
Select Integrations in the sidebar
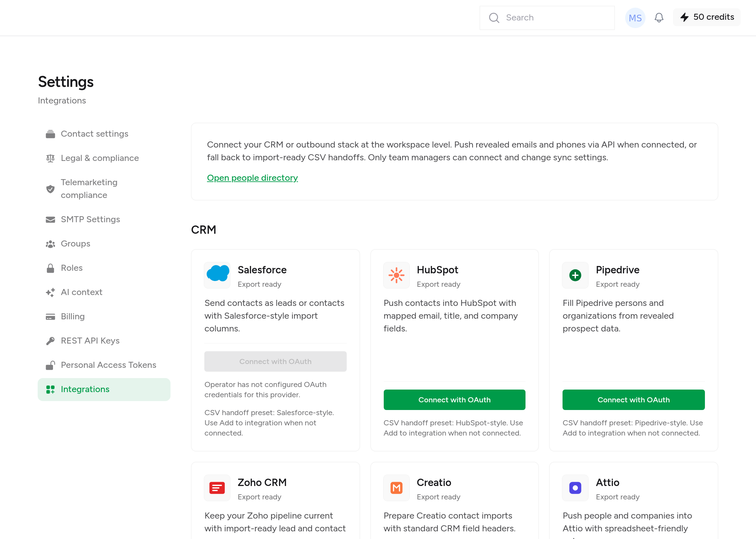pyautogui.click(x=104, y=389)
